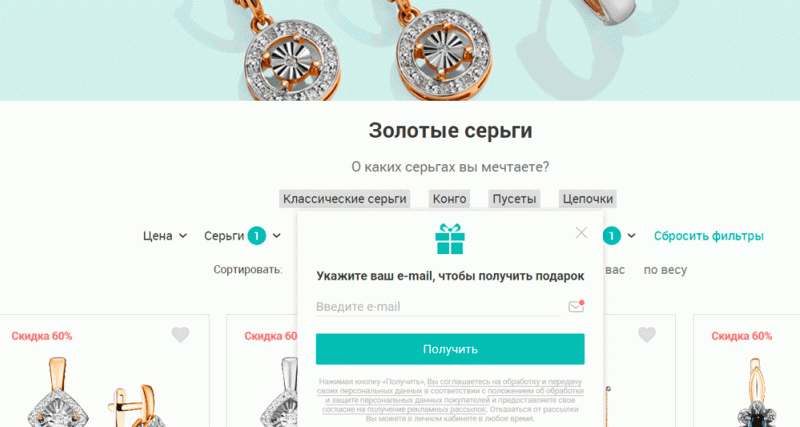Screen dimensions: 800x427
Task: Close the e-mail gift popup
Action: pos(581,233)
